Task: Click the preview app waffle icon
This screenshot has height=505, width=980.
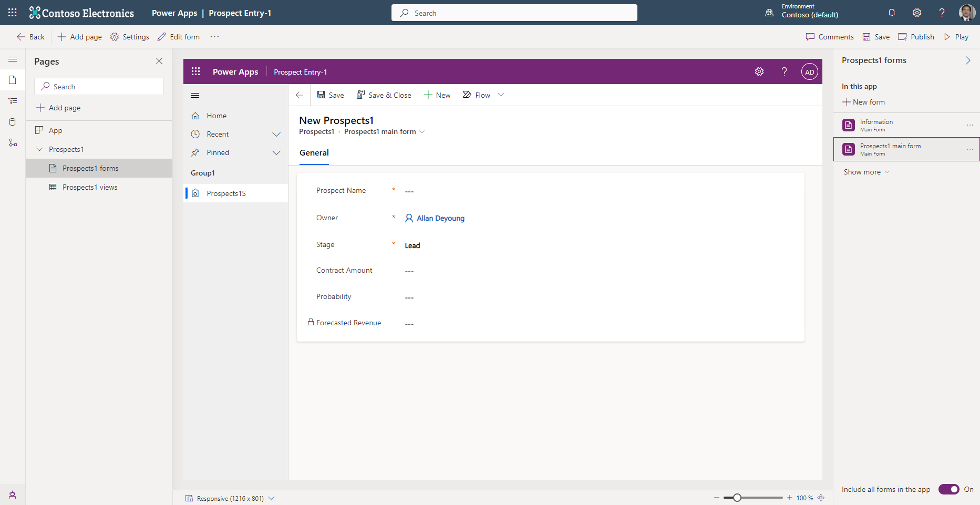Action: [x=196, y=71]
